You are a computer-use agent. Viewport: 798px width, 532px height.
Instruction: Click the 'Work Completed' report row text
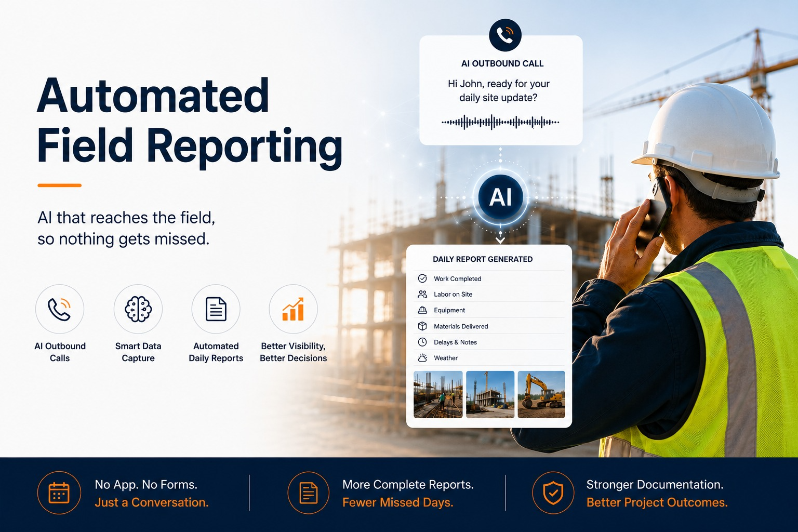(458, 279)
